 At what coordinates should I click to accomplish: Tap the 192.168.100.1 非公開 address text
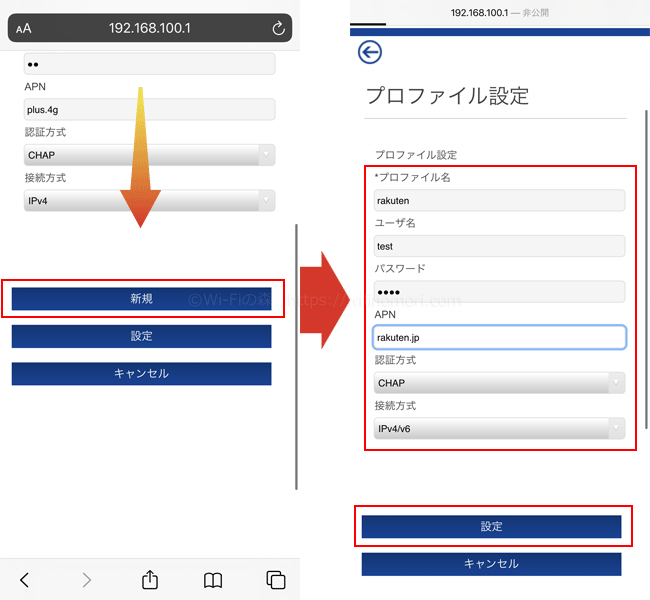tap(500, 13)
